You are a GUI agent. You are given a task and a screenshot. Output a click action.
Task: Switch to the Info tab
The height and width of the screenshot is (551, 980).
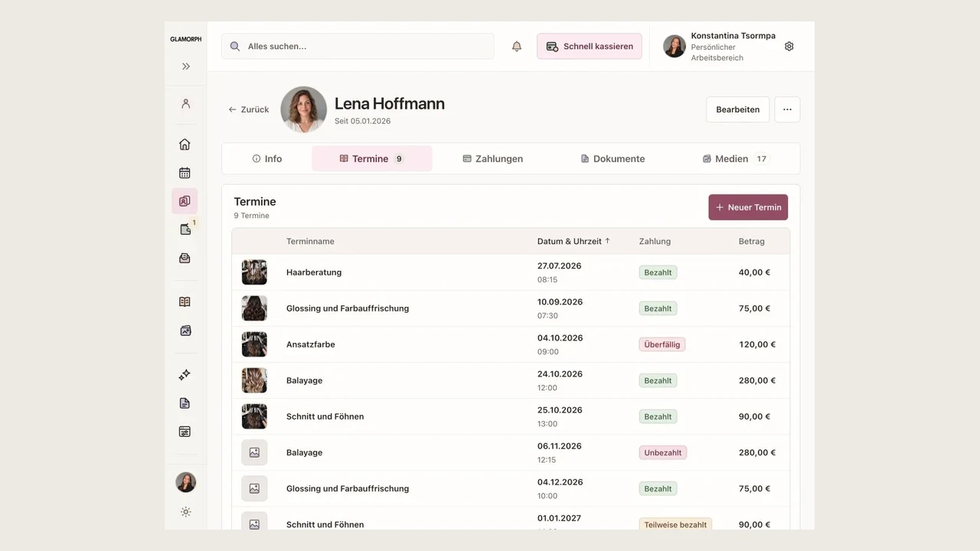pos(267,158)
